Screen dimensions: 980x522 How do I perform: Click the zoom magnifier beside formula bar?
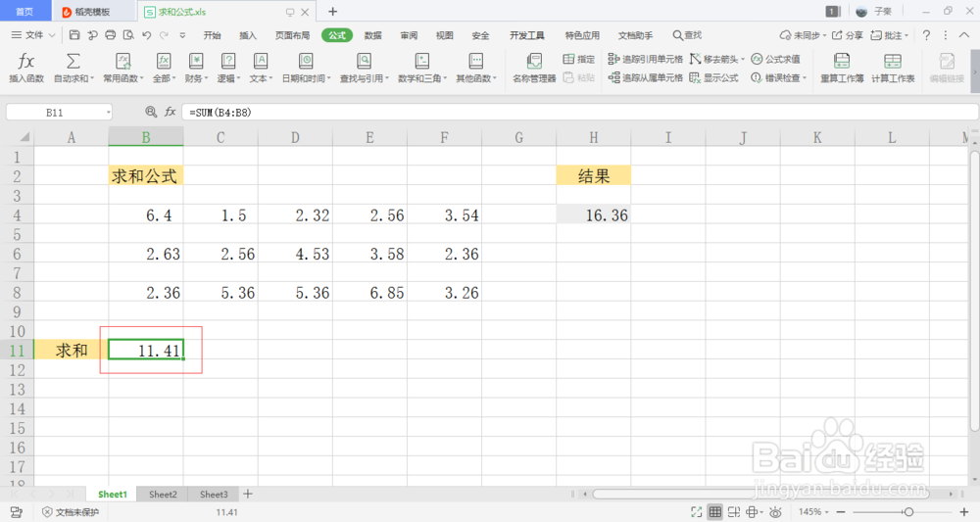click(151, 112)
